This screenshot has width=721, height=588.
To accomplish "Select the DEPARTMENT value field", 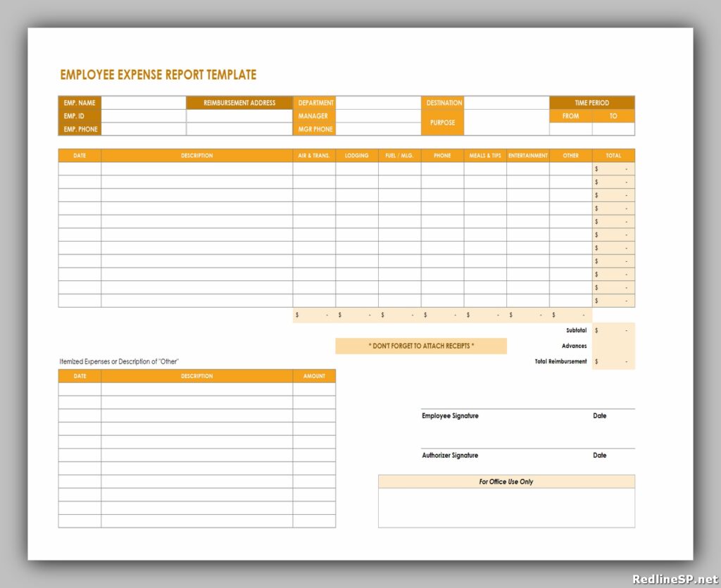I will click(x=378, y=103).
